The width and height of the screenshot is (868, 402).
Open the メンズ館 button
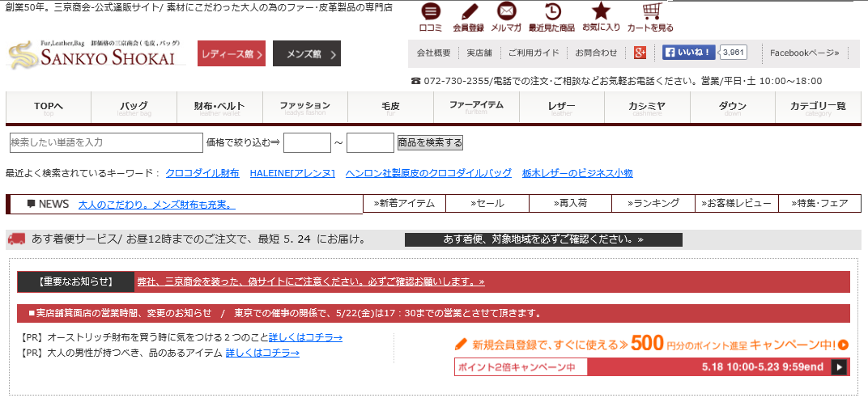tap(307, 53)
